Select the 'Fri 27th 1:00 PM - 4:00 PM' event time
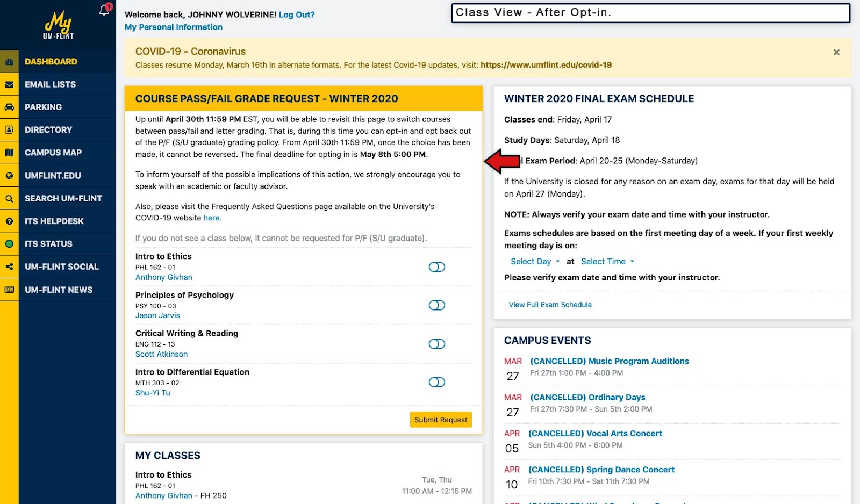This screenshot has height=504, width=860. [577, 373]
